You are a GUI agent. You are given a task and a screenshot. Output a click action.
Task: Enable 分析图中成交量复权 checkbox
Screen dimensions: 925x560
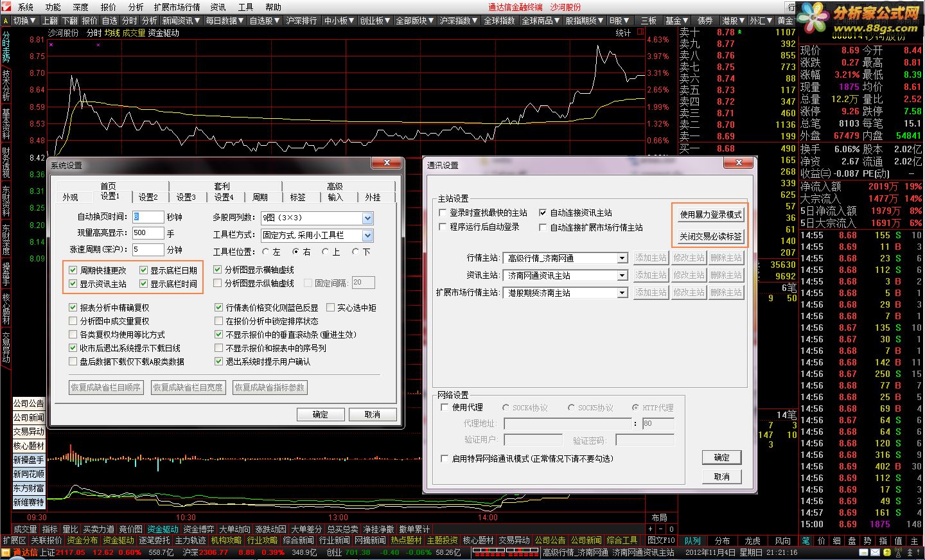click(x=73, y=321)
